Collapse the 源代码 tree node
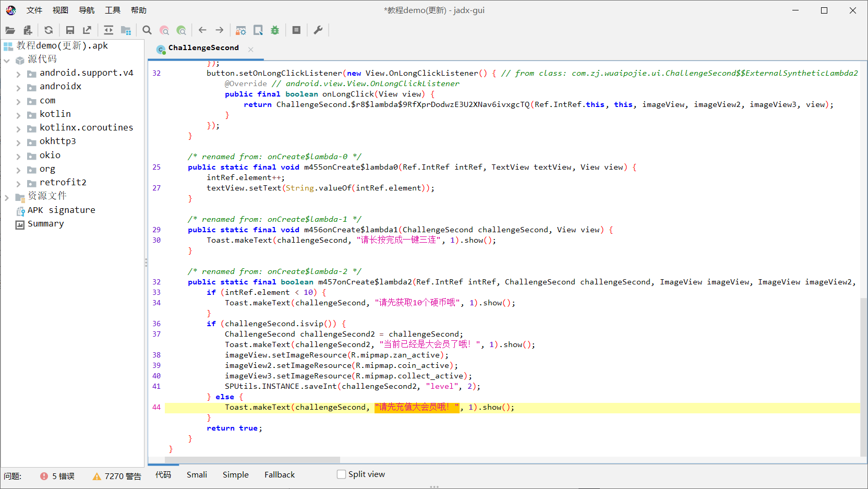 (x=7, y=61)
